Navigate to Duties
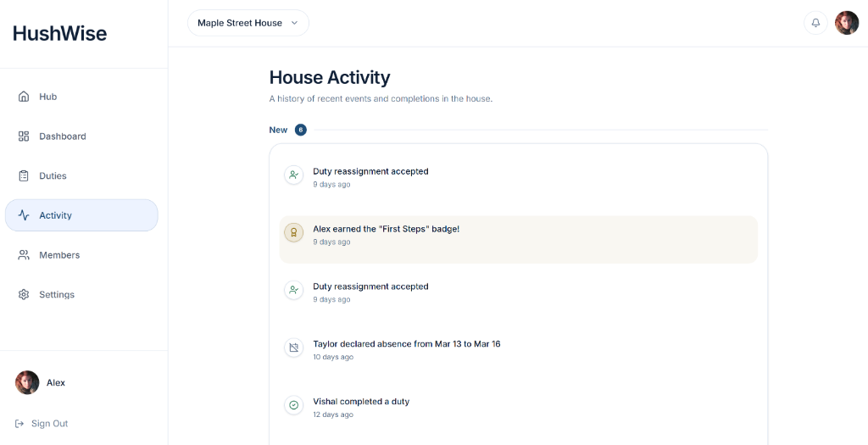This screenshot has height=445, width=868. coord(53,176)
